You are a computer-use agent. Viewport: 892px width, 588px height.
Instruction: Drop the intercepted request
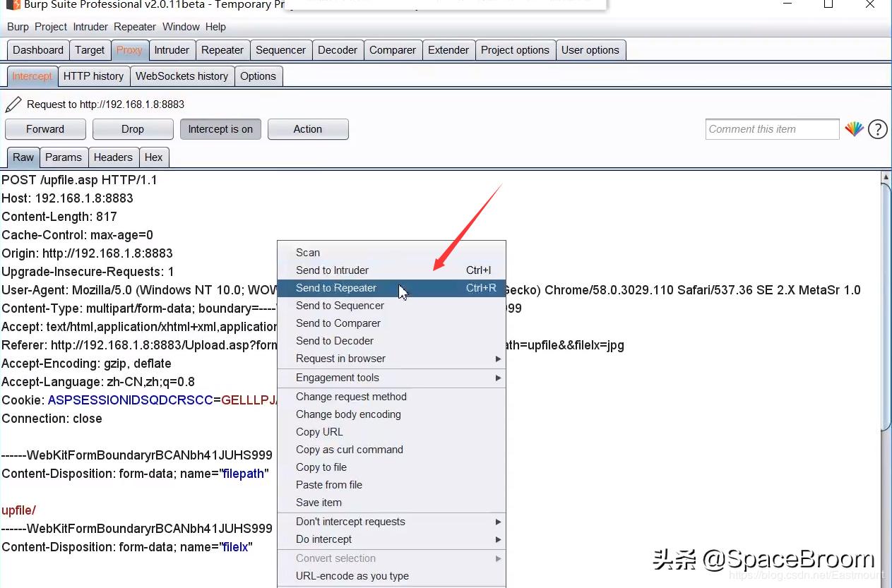pos(133,129)
